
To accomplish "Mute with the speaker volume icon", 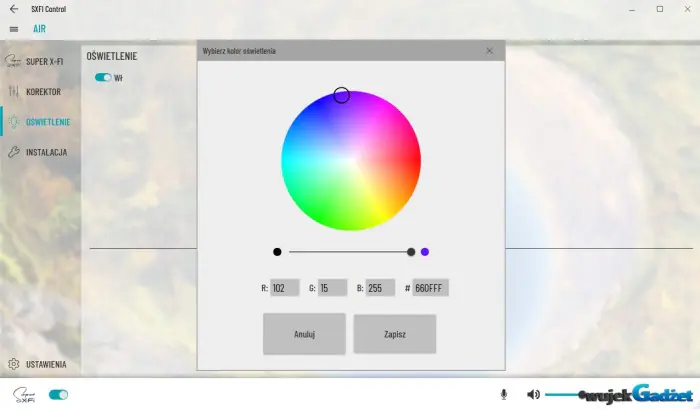I will [x=533, y=394].
